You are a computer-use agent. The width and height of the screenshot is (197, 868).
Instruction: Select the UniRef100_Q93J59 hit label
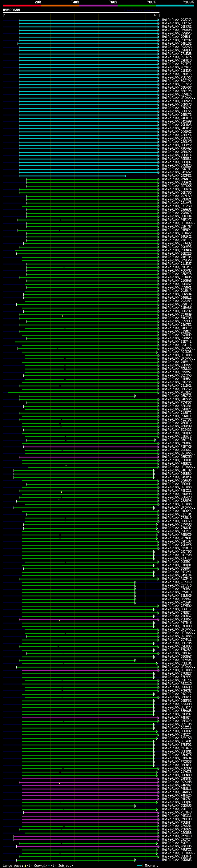coord(177,301)
